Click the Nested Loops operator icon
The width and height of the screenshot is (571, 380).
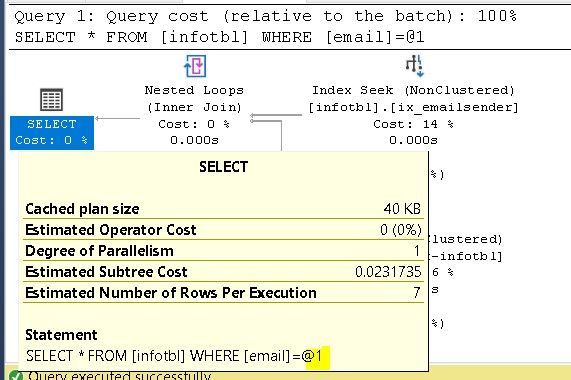tap(195, 66)
